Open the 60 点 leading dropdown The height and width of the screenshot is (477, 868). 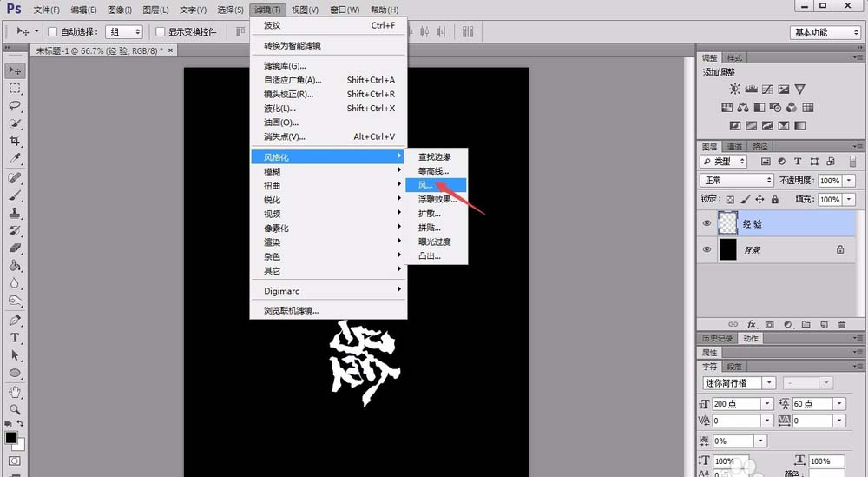click(x=839, y=404)
